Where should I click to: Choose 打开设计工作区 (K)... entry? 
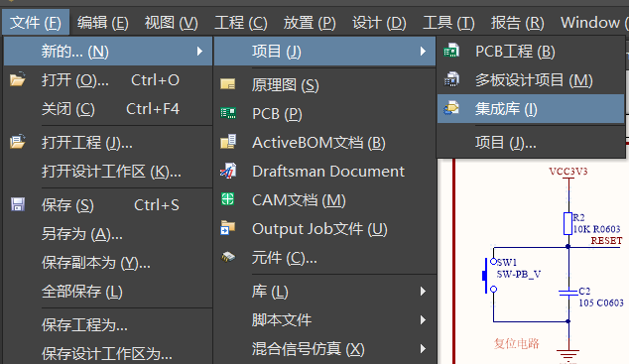click(108, 172)
